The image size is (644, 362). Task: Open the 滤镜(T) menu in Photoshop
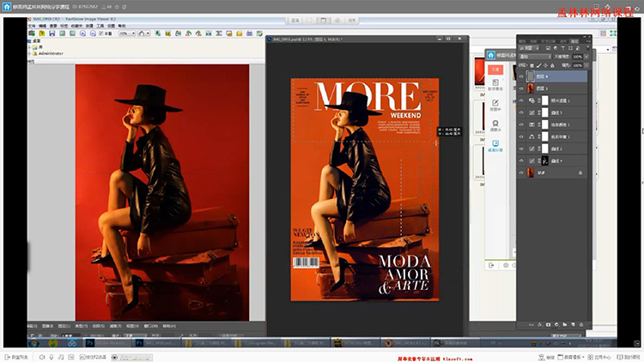[x=115, y=326]
